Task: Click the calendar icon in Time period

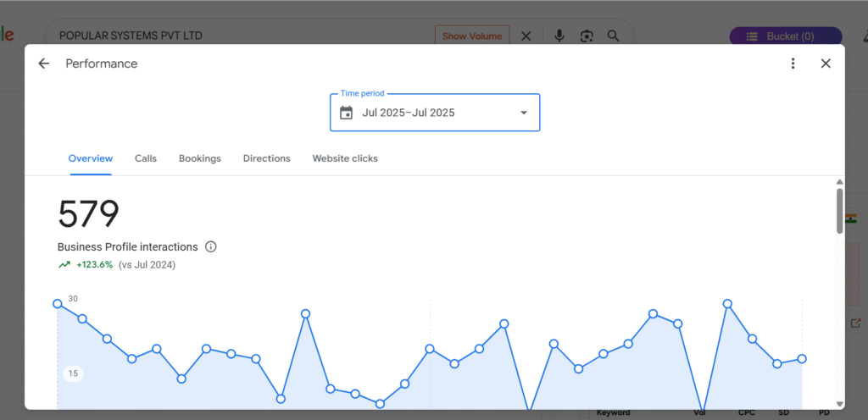Action: click(x=346, y=113)
